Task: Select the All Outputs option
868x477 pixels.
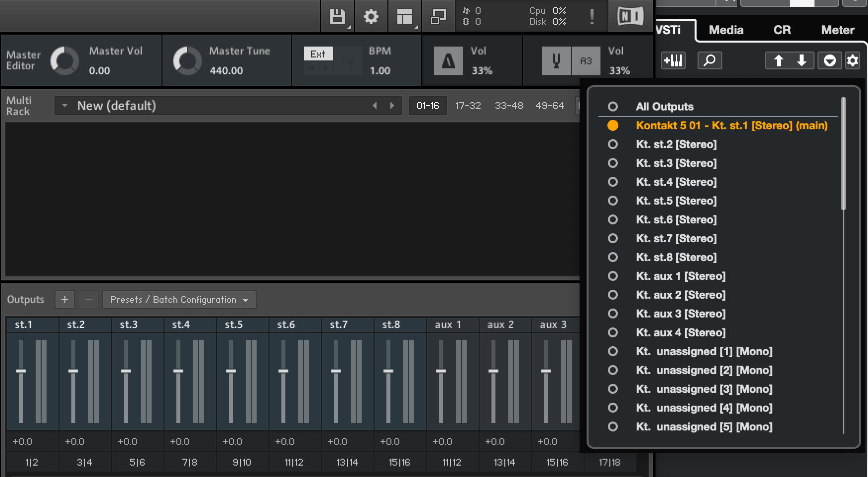Action: click(664, 106)
